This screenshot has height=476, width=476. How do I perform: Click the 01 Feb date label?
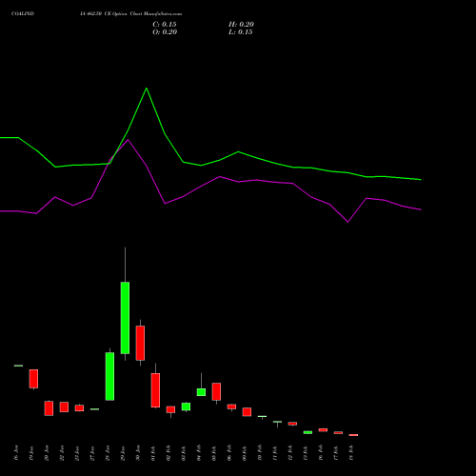[153, 453]
